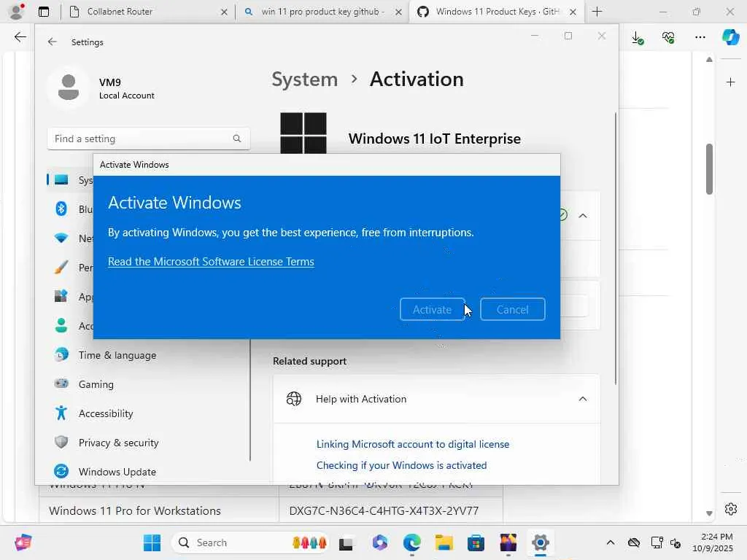The image size is (747, 560).
Task: Click the taskbar Search box
Action: click(251, 542)
